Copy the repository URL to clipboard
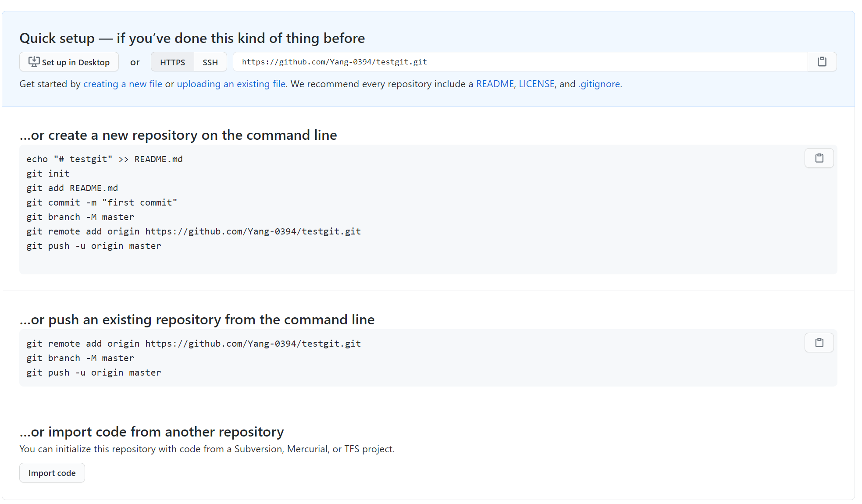Screen dimensions: 862x504 (822, 62)
